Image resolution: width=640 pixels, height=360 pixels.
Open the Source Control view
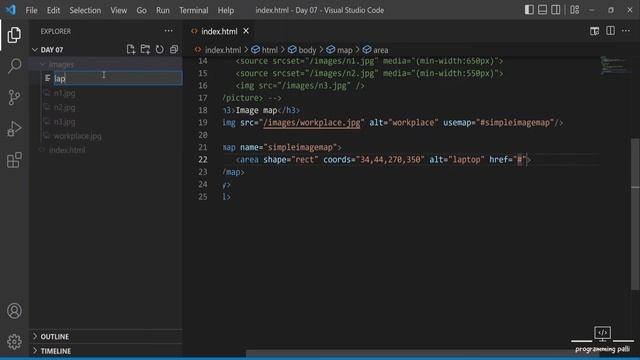14,97
